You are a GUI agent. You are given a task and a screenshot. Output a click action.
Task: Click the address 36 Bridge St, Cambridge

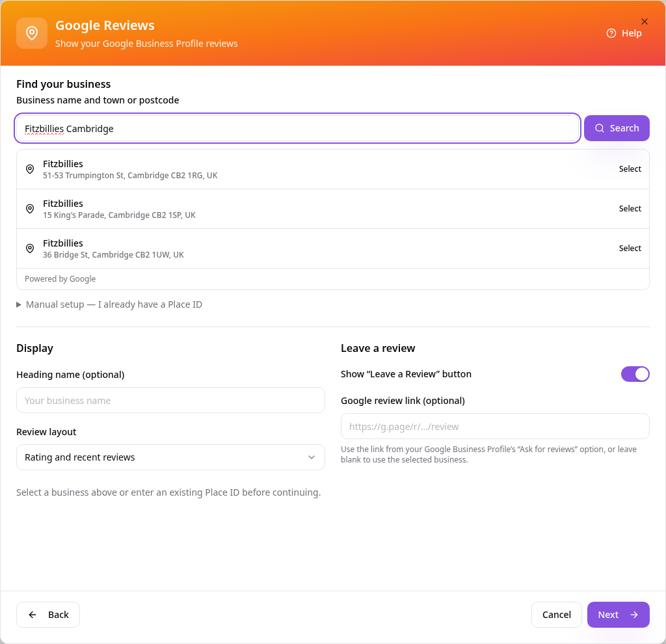tap(113, 255)
